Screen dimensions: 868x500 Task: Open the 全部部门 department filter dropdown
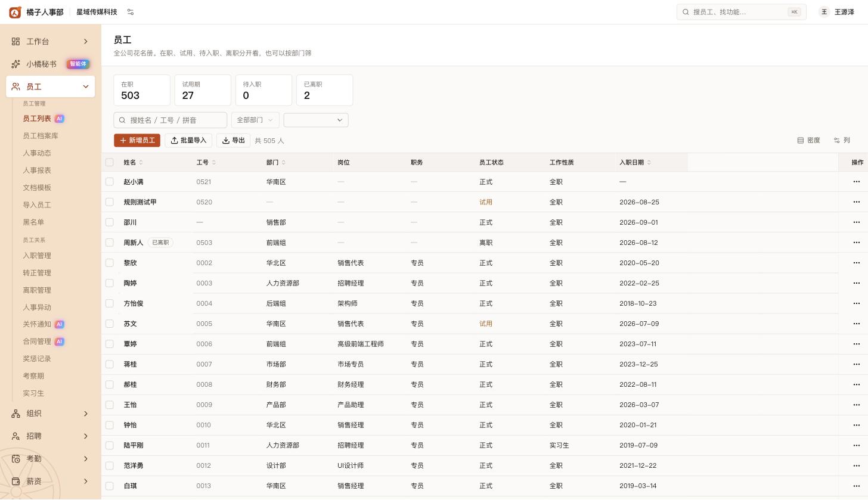tap(255, 120)
